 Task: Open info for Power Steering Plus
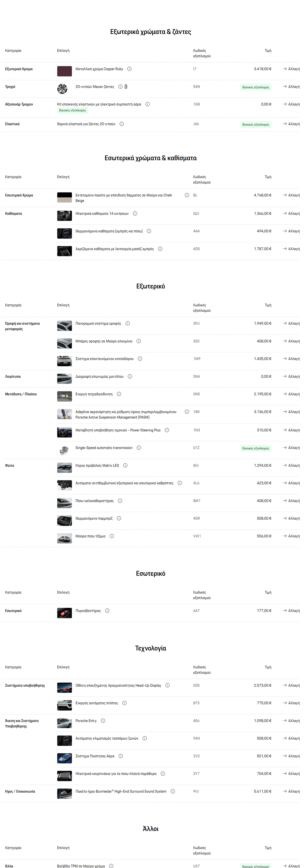pos(167,430)
